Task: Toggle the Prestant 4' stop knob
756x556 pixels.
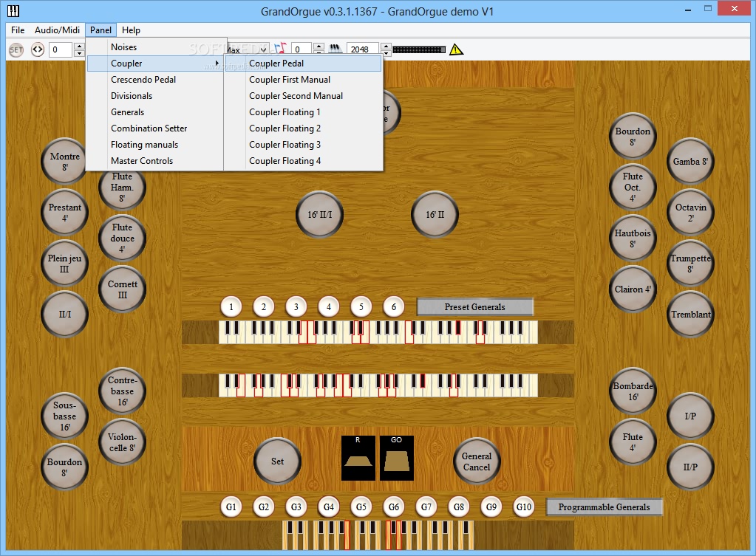Action: pos(64,213)
